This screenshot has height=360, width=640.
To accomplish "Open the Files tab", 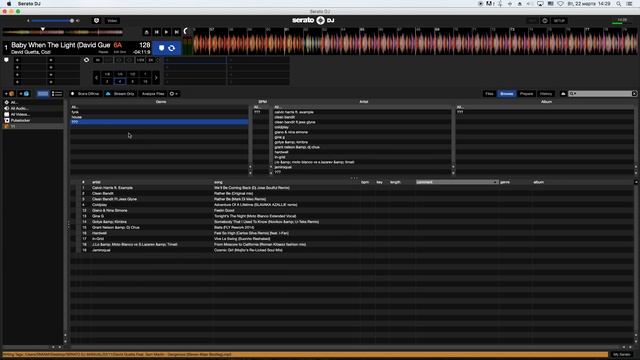I will click(x=489, y=94).
